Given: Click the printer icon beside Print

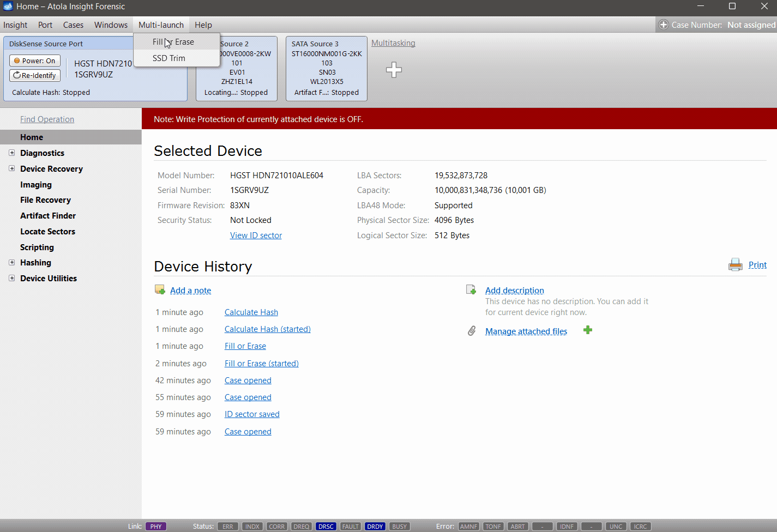Looking at the screenshot, I should [x=736, y=265].
